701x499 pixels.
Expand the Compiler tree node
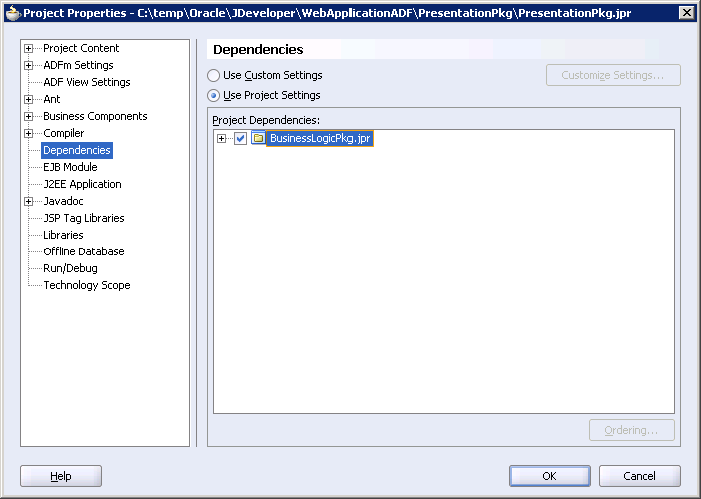(29, 133)
